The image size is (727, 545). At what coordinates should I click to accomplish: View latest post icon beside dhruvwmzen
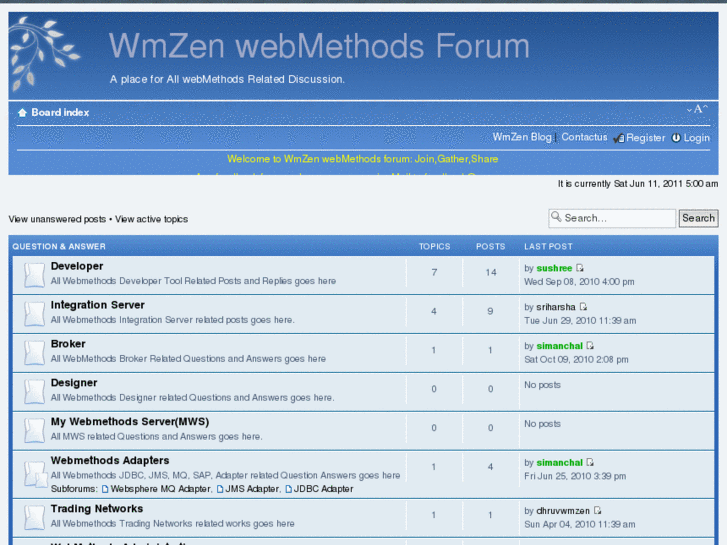point(598,511)
